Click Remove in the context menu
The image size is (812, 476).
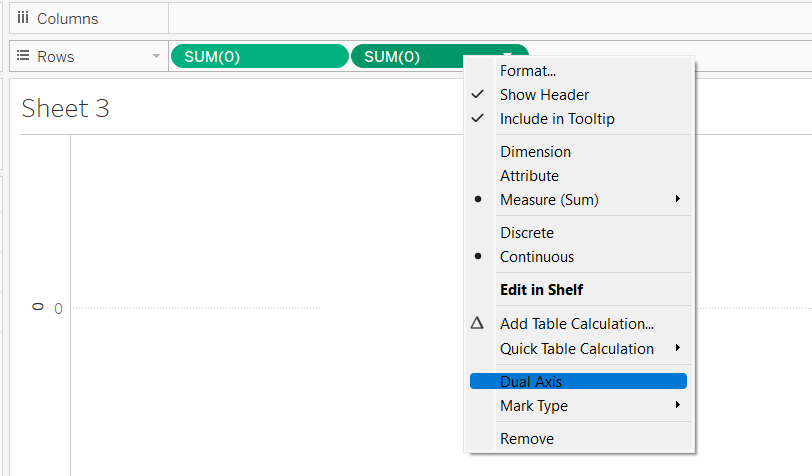tap(526, 439)
